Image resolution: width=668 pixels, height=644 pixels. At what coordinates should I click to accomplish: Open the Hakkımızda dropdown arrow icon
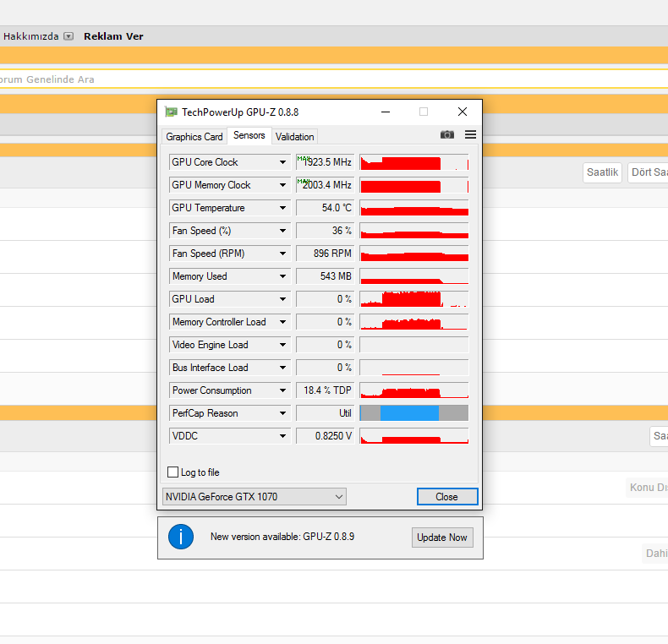tap(68, 36)
